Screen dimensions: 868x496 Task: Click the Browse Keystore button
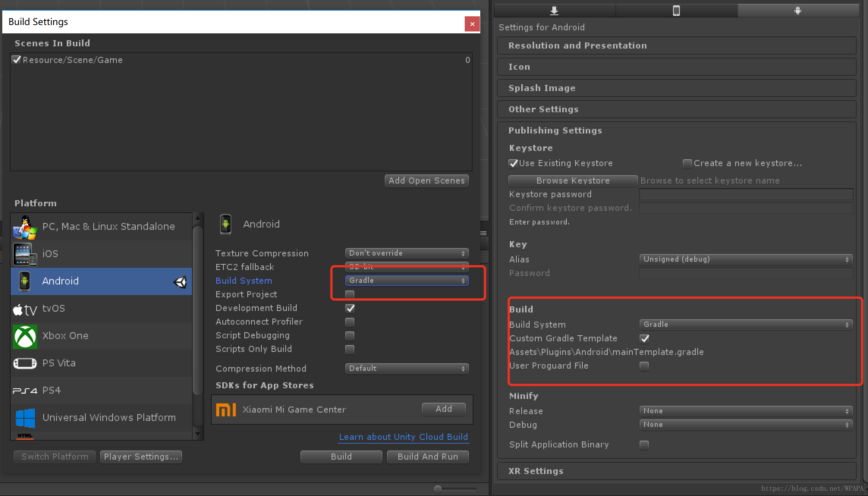pyautogui.click(x=573, y=181)
